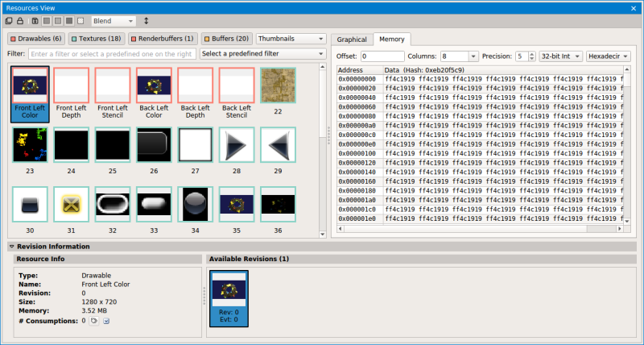Select texture 34 sphere thumbnail
644x345 pixels.
pos(195,210)
